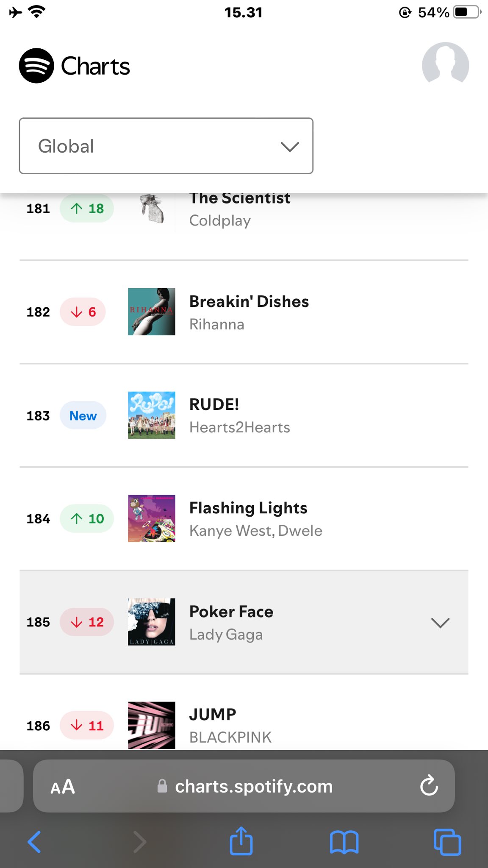Open the Flashing Lights track title
488x868 pixels.
(248, 508)
